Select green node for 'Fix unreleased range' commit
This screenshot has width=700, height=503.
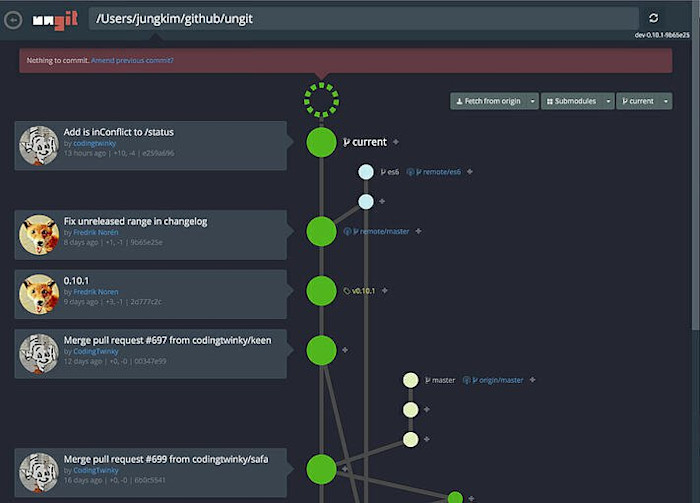coord(321,231)
